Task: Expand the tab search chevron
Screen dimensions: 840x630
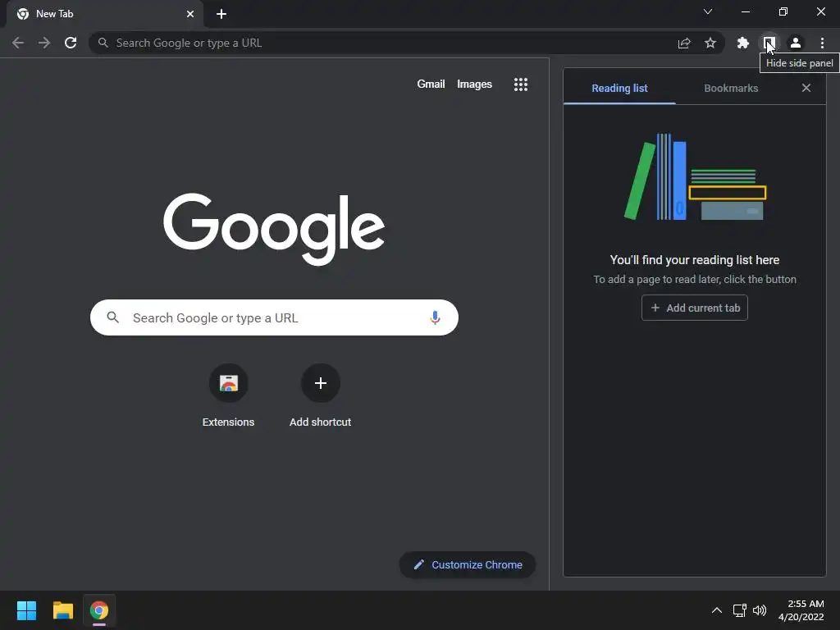Action: [708, 11]
